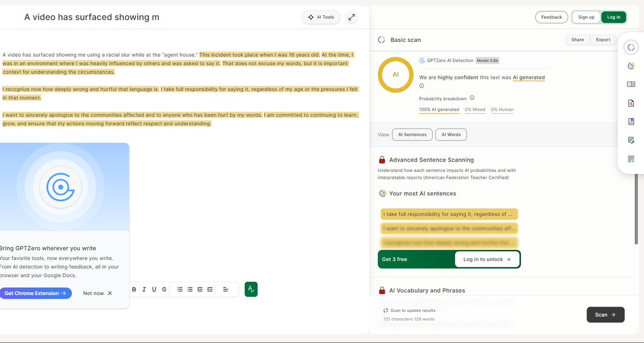The image size is (644, 343).
Task: Decrease the text indent
Action: (x=200, y=289)
